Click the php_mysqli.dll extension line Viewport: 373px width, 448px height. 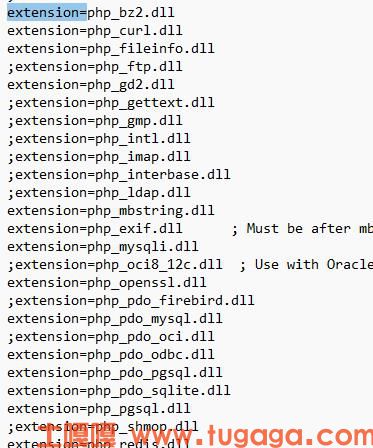[103, 247]
